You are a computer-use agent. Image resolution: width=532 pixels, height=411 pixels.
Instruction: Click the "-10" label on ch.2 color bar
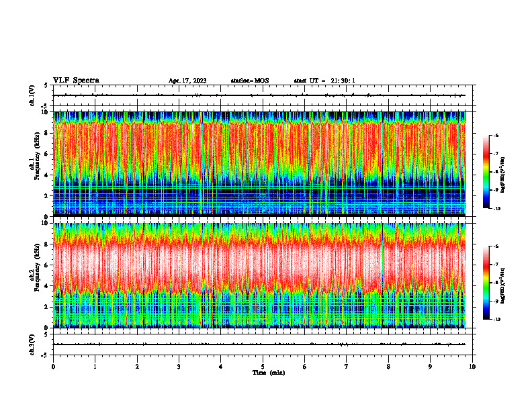[x=497, y=320]
